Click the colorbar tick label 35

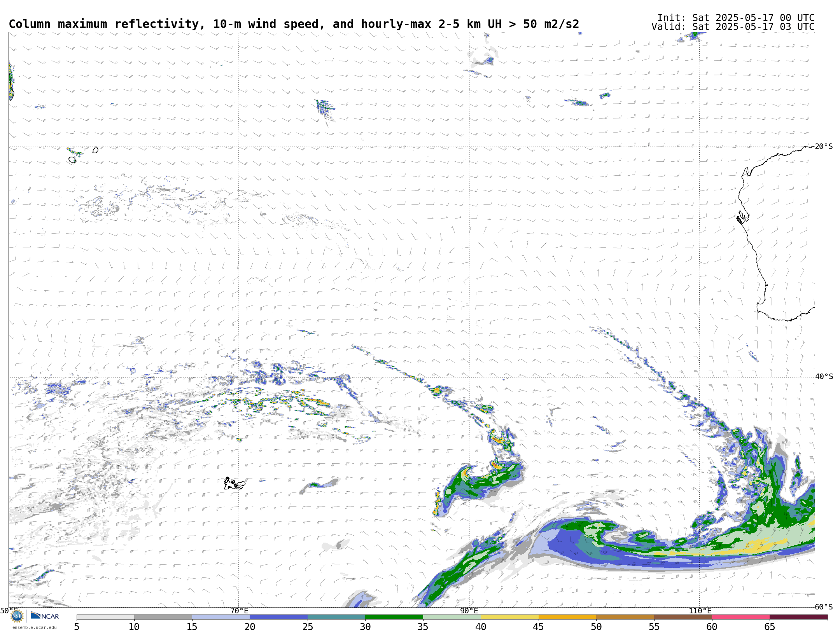click(423, 627)
